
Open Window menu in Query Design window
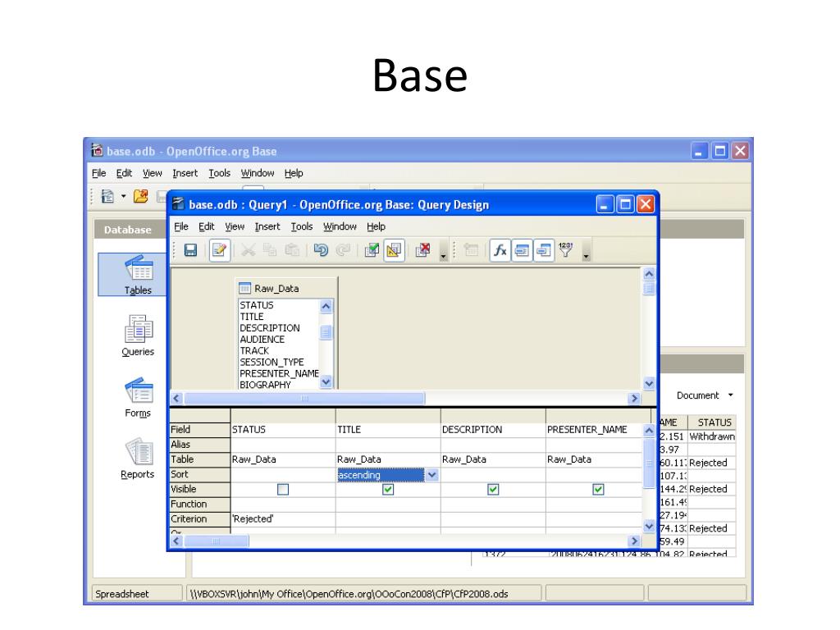coord(340,226)
